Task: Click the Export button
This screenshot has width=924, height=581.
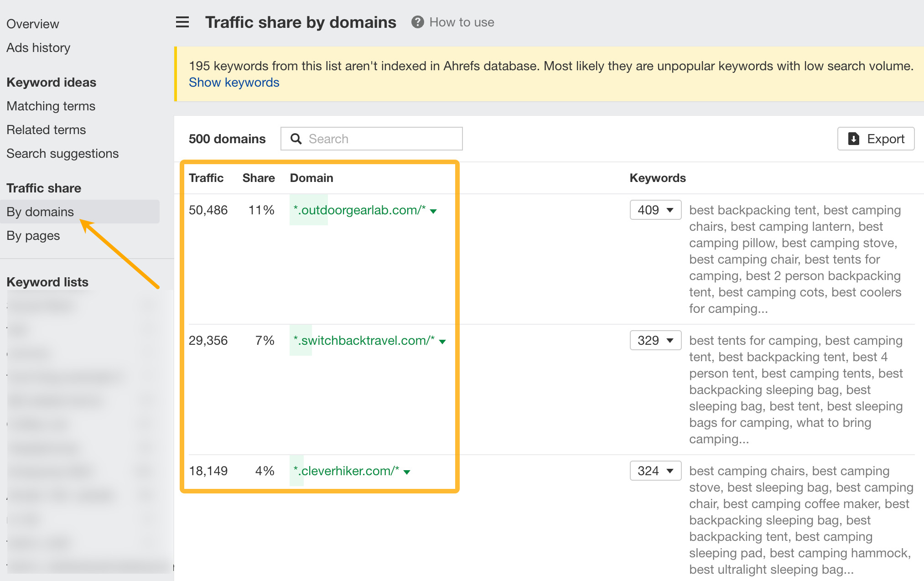Action: tap(877, 139)
